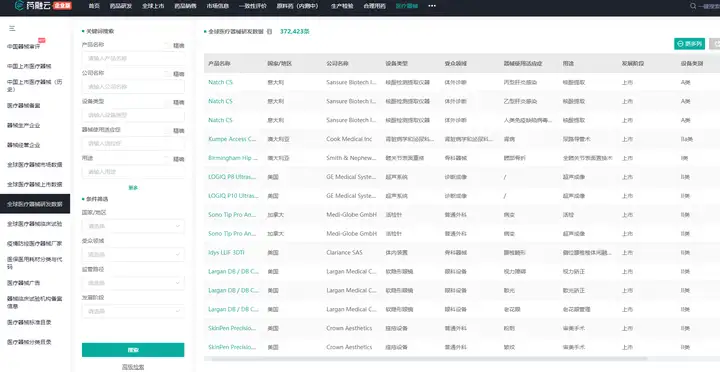The image size is (720, 372).
Task: Open 药品销售 in top navigation
Action: click(186, 6)
